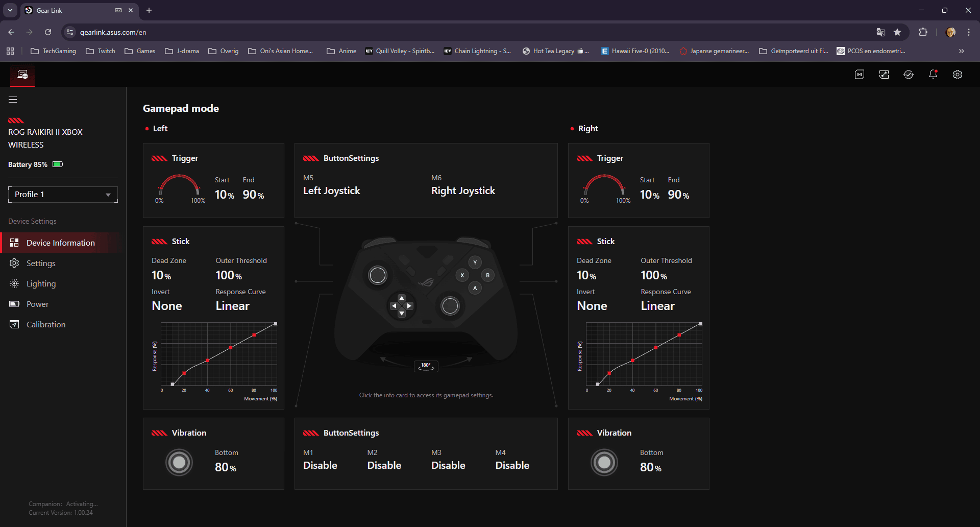The height and width of the screenshot is (527, 980).
Task: Collapse the sidebar with hamburger menu icon
Action: point(13,100)
